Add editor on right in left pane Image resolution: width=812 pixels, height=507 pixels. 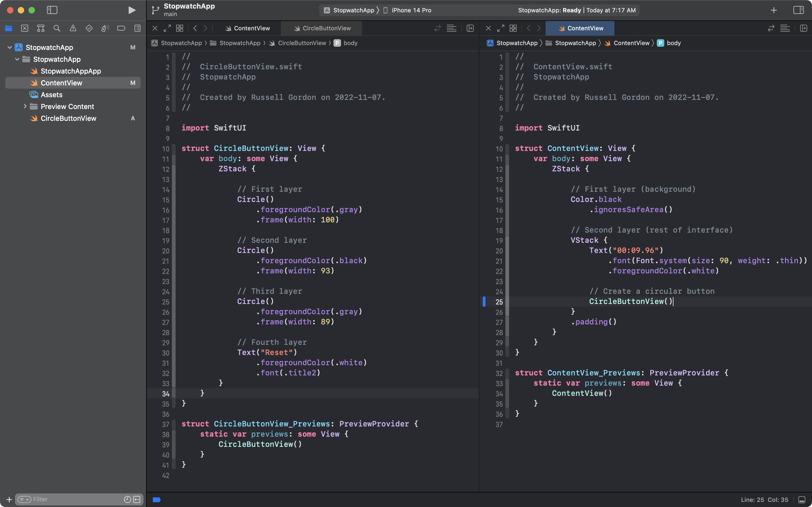[x=470, y=28]
